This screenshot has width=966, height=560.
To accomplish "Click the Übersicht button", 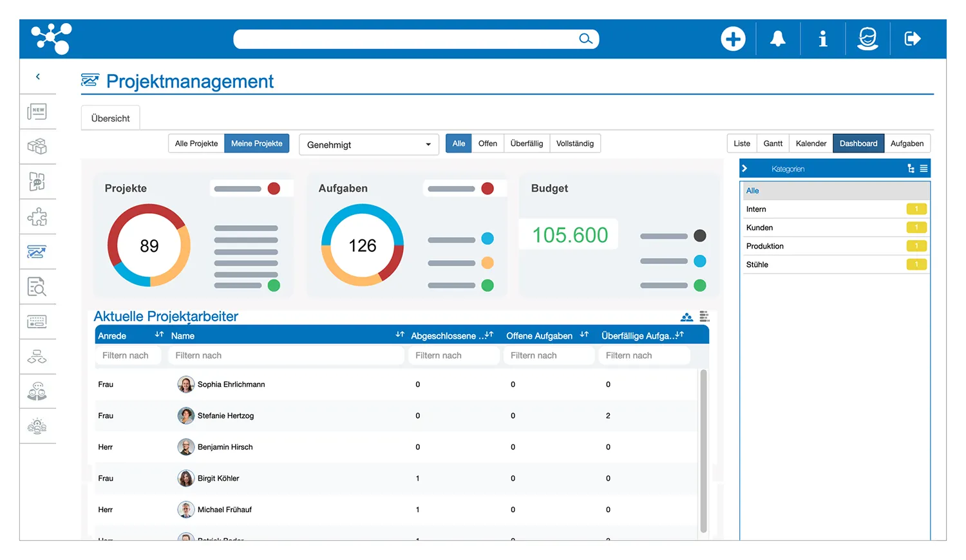I will pos(110,118).
